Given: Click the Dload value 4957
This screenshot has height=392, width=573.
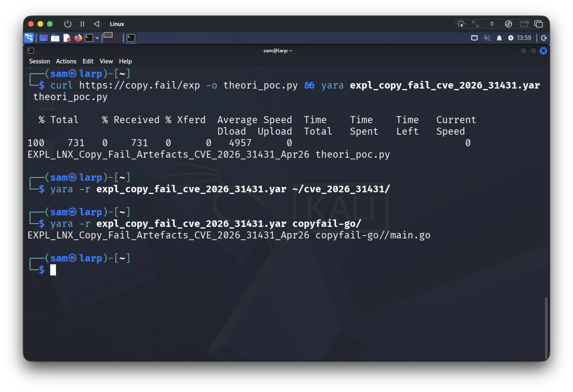Looking at the screenshot, I should pos(240,143).
